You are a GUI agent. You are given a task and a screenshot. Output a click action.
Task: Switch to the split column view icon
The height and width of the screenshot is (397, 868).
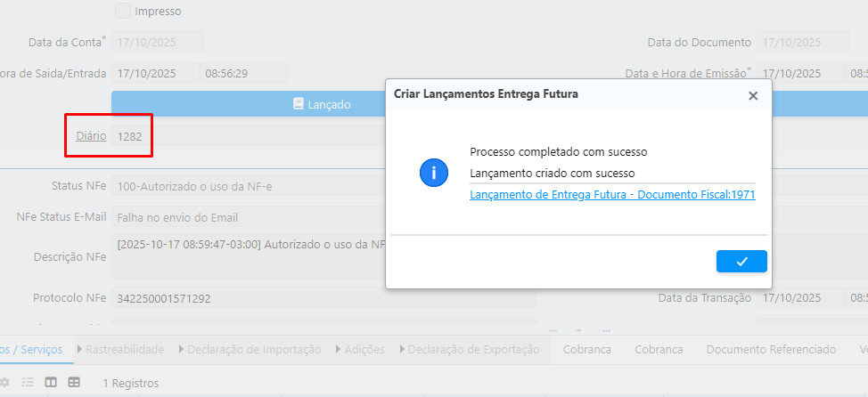[51, 383]
